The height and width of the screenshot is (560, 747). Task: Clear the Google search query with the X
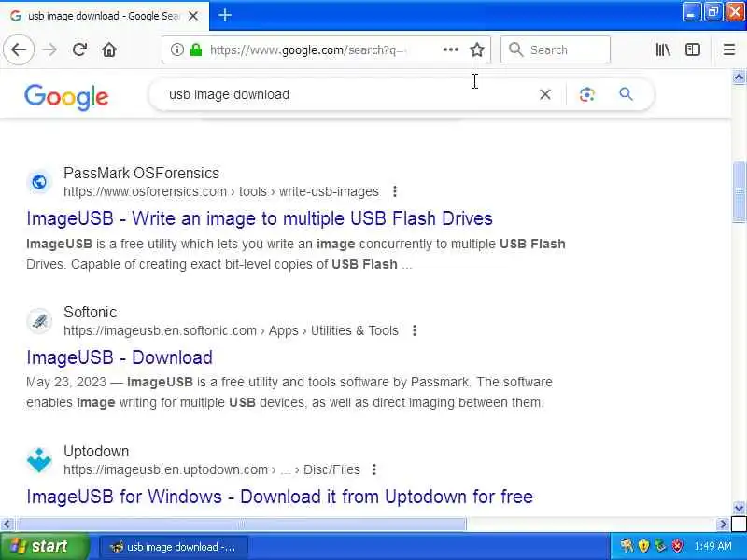pos(545,94)
